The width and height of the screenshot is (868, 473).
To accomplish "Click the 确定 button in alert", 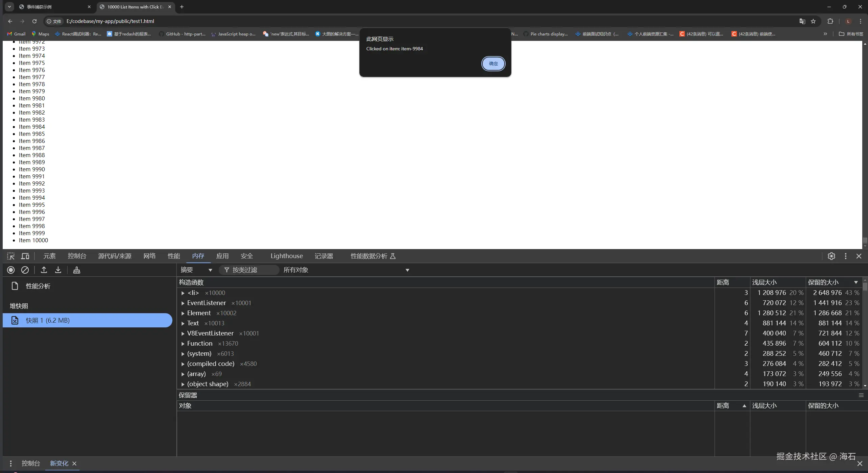I will click(x=493, y=64).
